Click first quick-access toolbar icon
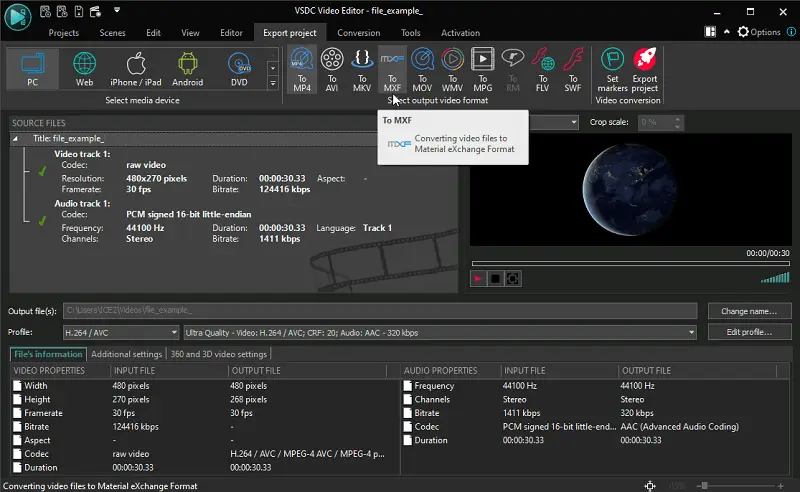 45,11
